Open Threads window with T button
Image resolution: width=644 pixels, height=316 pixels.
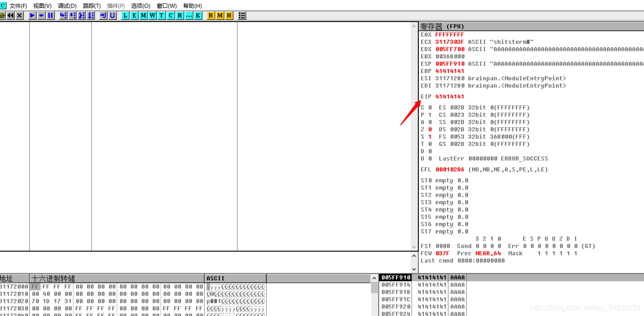tap(162, 16)
